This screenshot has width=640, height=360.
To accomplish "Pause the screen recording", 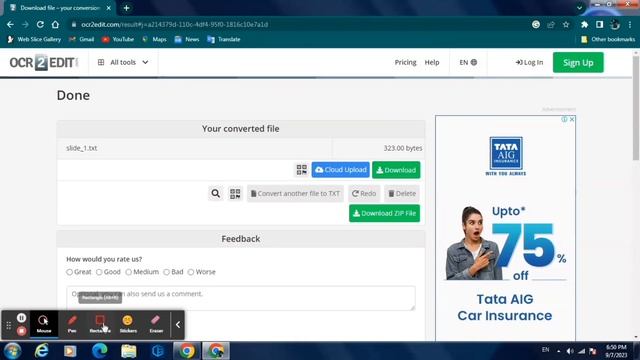I will tap(22, 318).
